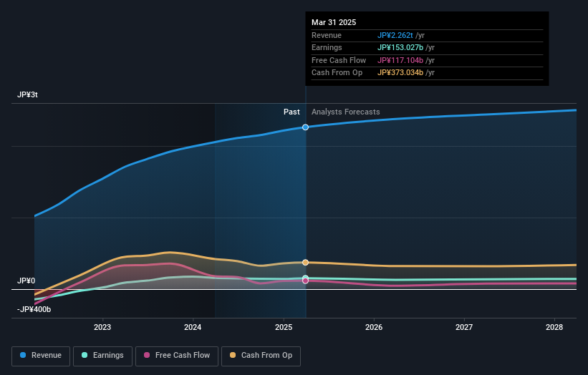Click the orange Cash From Op data point
Viewport: 588px width, 375px height.
tap(305, 262)
